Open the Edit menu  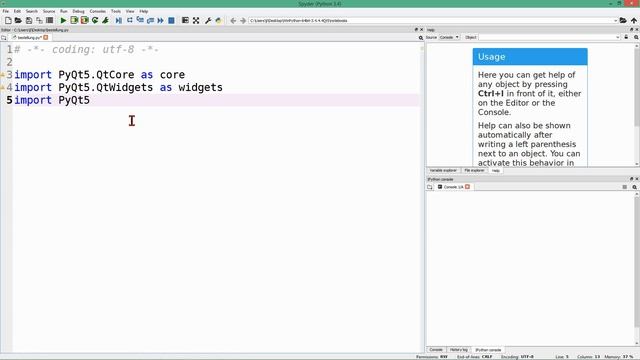click(17, 11)
